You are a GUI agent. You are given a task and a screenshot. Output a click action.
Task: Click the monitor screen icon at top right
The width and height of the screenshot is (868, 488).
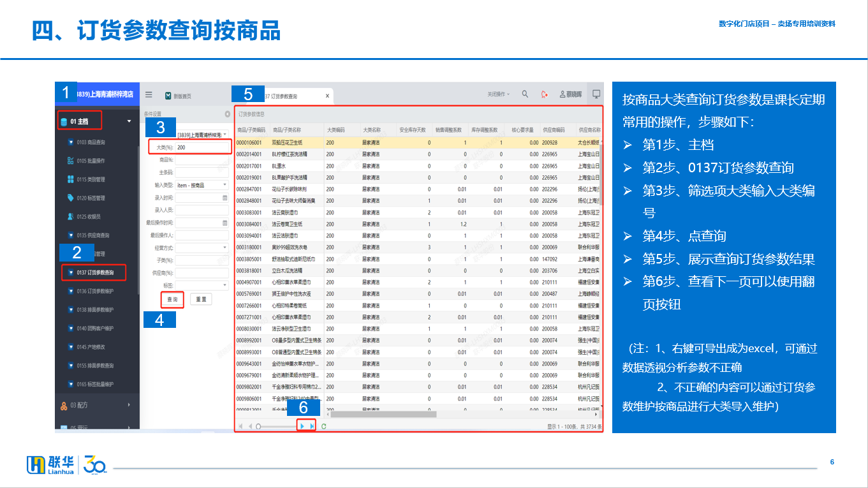[596, 94]
